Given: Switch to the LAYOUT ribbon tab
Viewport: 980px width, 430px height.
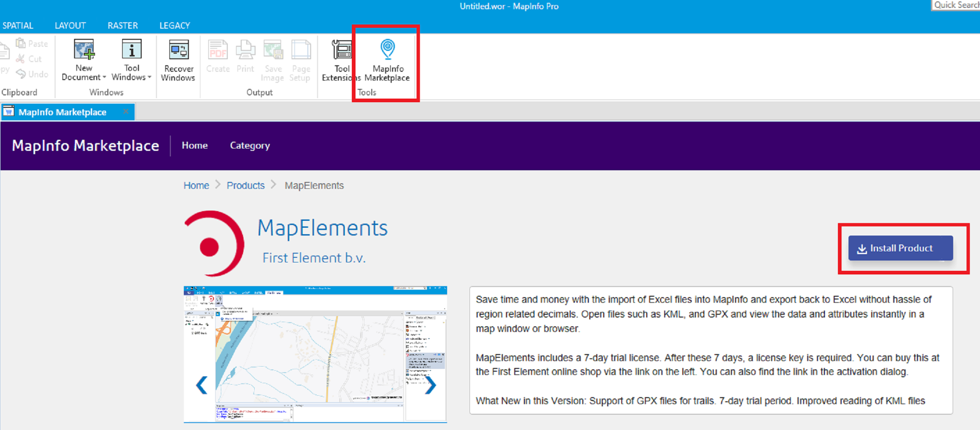Looking at the screenshot, I should tap(70, 25).
